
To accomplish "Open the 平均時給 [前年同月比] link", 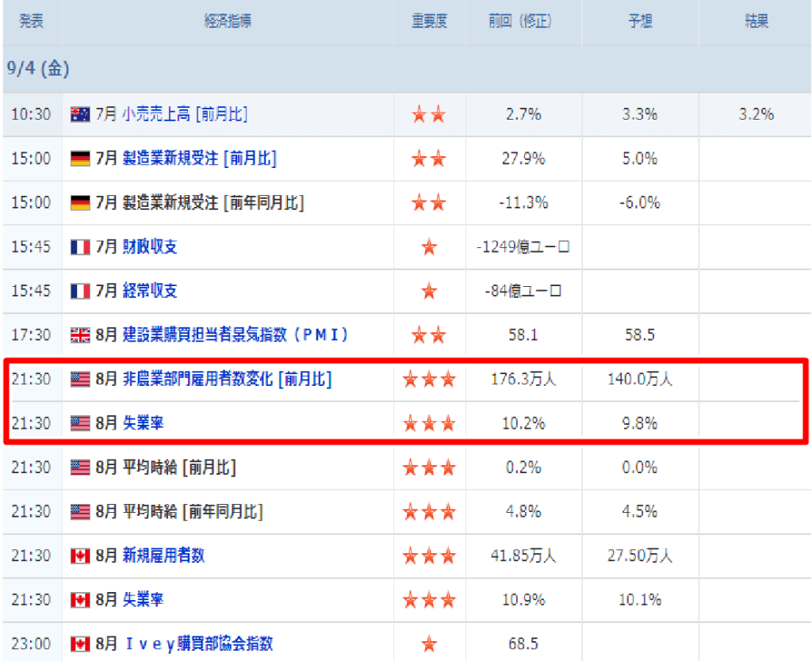I will click(x=193, y=512).
